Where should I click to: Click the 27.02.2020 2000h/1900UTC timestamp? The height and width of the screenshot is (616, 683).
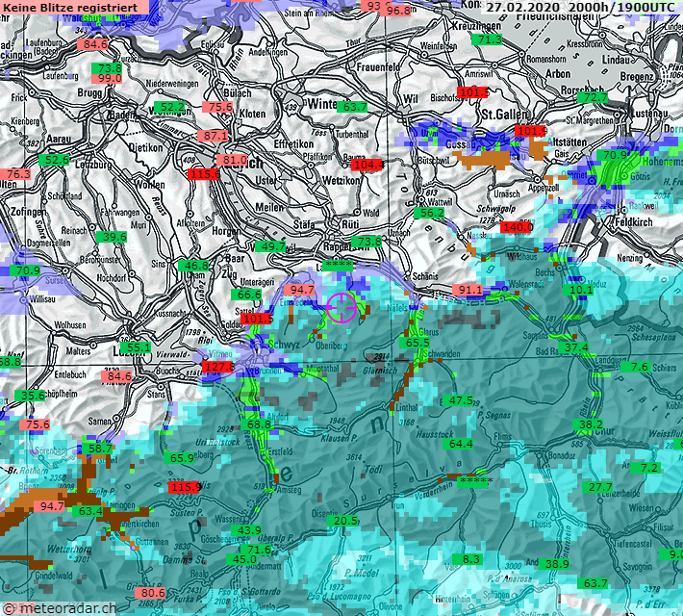coord(581,8)
